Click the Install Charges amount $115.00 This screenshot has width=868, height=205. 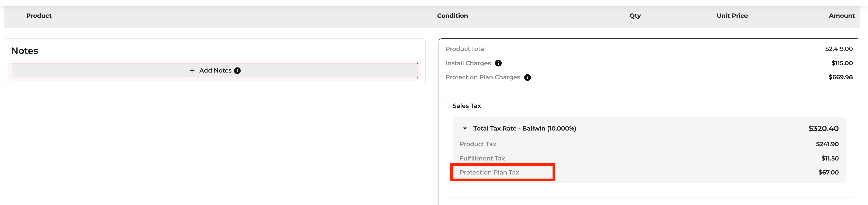click(842, 63)
